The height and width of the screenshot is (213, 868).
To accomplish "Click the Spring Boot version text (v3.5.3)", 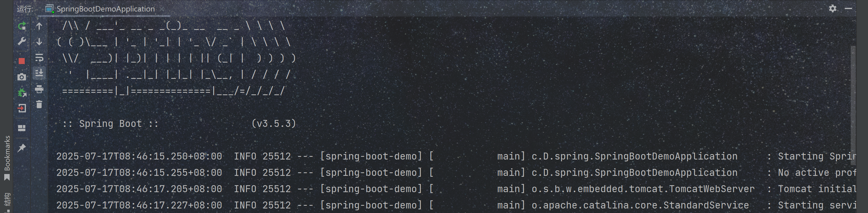I will [274, 124].
